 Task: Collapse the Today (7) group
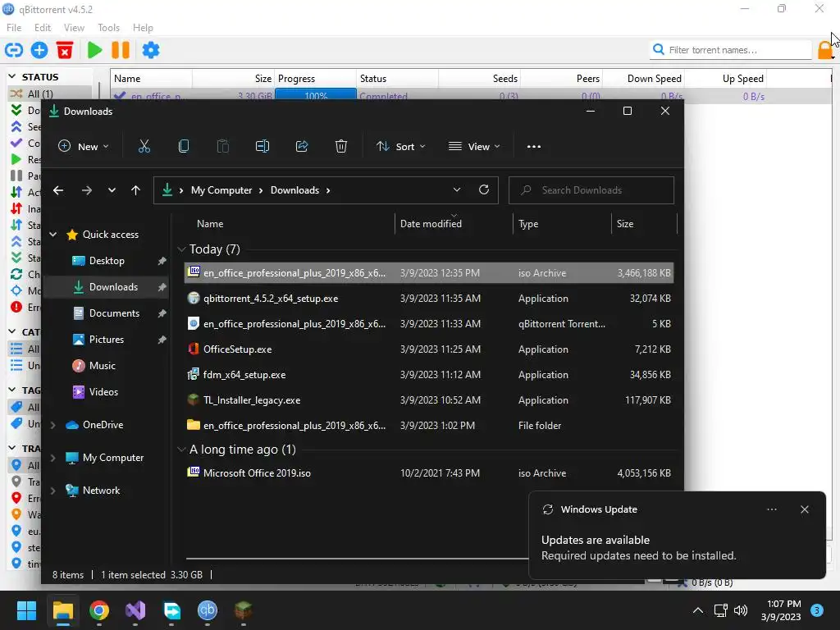coord(181,249)
